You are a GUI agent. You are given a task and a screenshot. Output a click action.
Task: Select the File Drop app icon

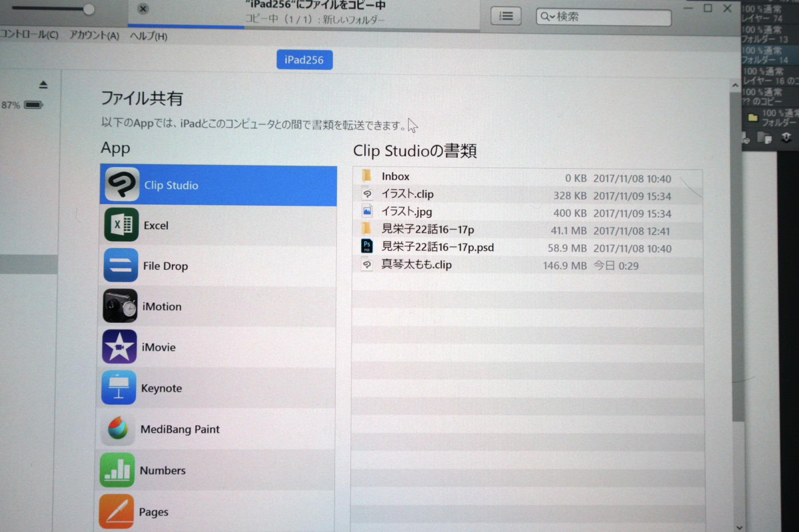[120, 265]
